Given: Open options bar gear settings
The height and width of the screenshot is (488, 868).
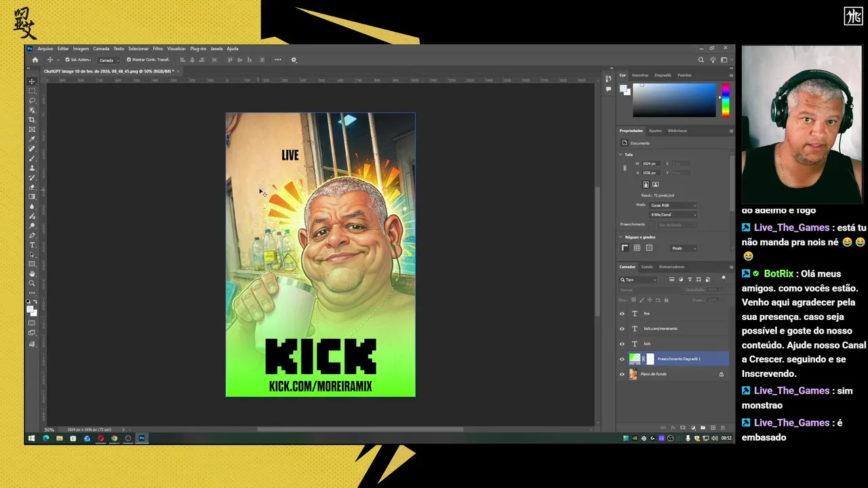Looking at the screenshot, I should [x=294, y=60].
